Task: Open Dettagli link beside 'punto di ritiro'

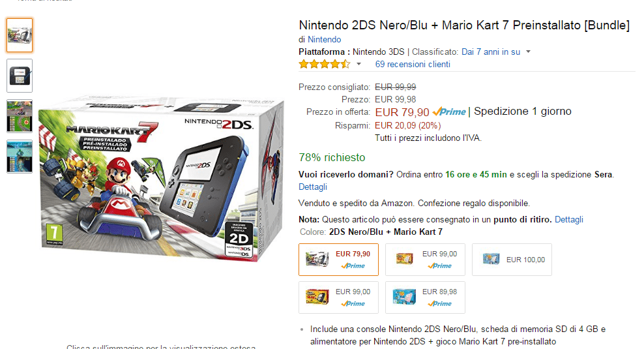Action: pos(569,219)
